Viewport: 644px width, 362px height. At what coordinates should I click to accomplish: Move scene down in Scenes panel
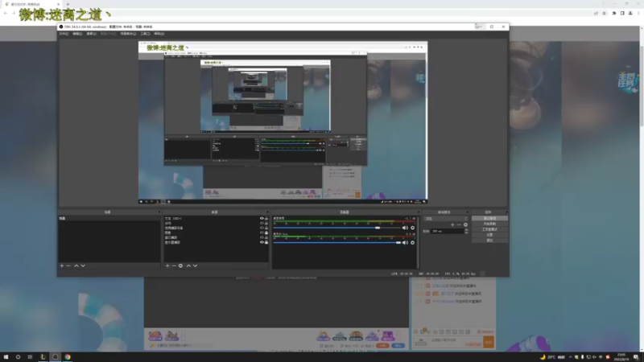point(83,266)
